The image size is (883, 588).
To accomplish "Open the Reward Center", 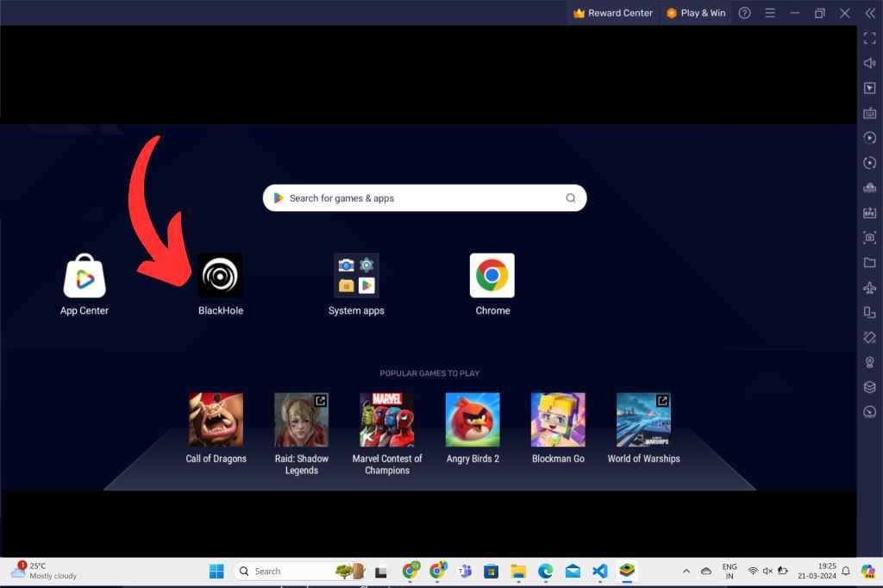I will pos(613,13).
